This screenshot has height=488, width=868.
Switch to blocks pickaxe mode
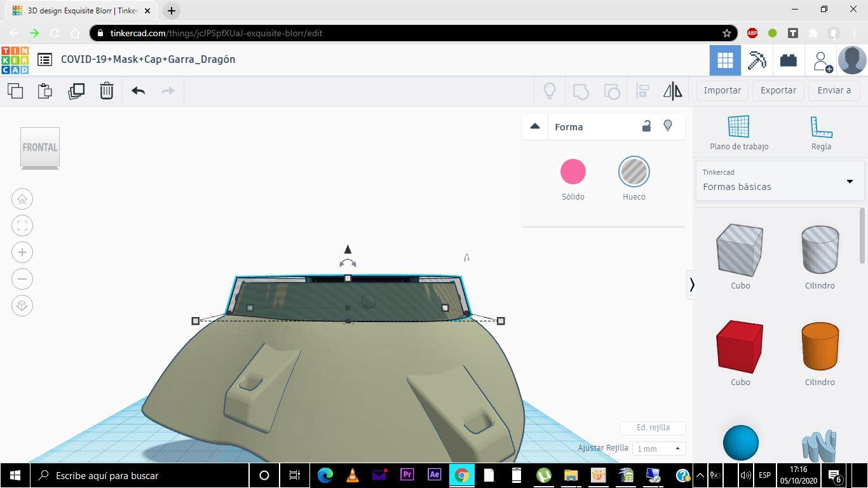tap(756, 60)
